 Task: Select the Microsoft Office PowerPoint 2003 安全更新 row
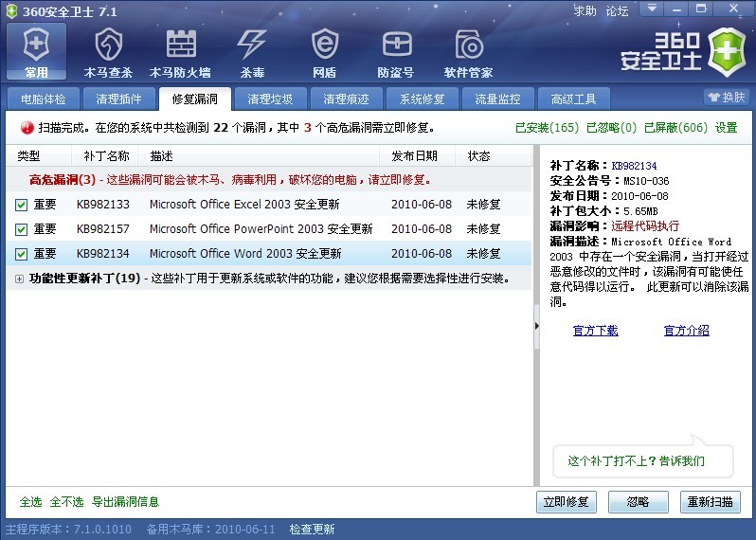pyautogui.click(x=269, y=229)
